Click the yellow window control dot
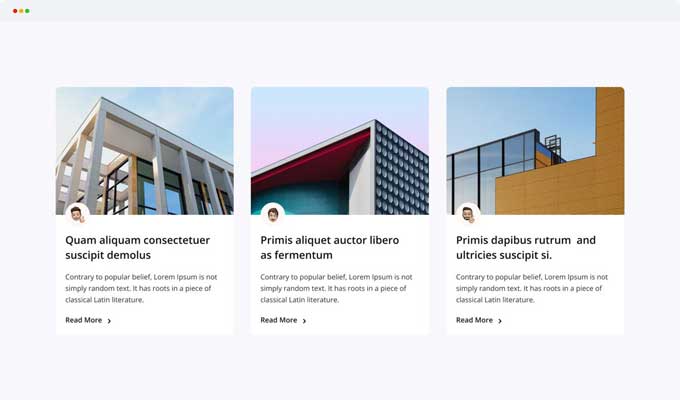The image size is (680, 400). (21, 11)
